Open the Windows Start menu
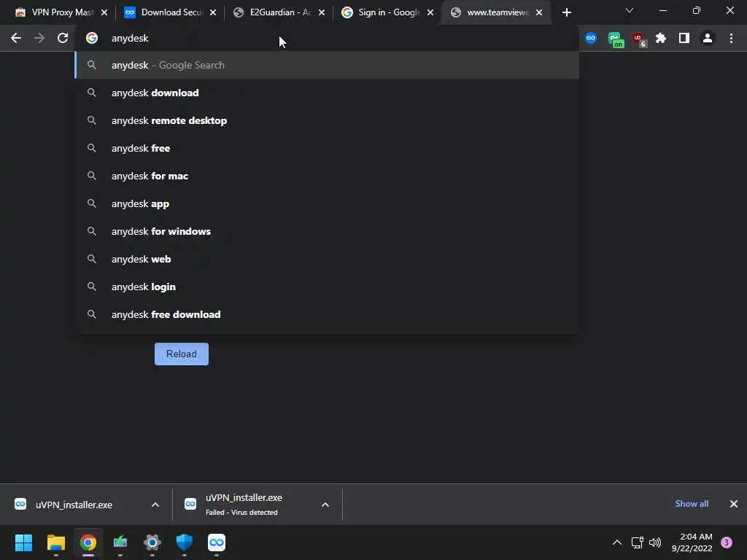747x560 pixels. 23,542
